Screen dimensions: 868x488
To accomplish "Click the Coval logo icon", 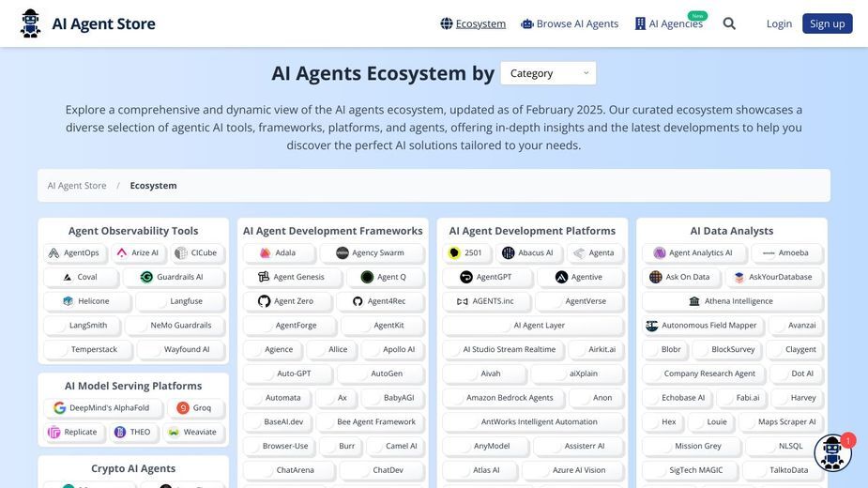I will coord(68,277).
